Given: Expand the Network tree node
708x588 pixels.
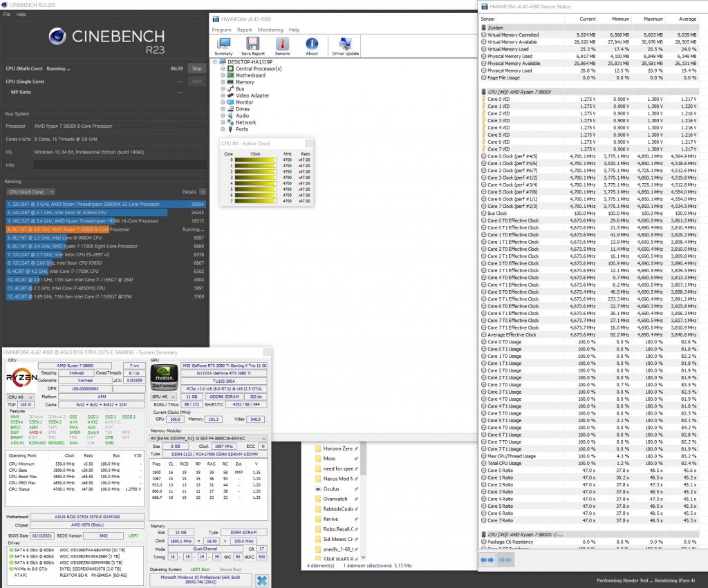Looking at the screenshot, I should (223, 122).
